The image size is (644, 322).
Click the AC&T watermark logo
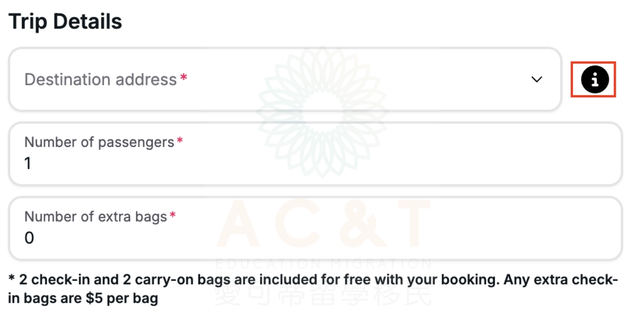pos(323,223)
